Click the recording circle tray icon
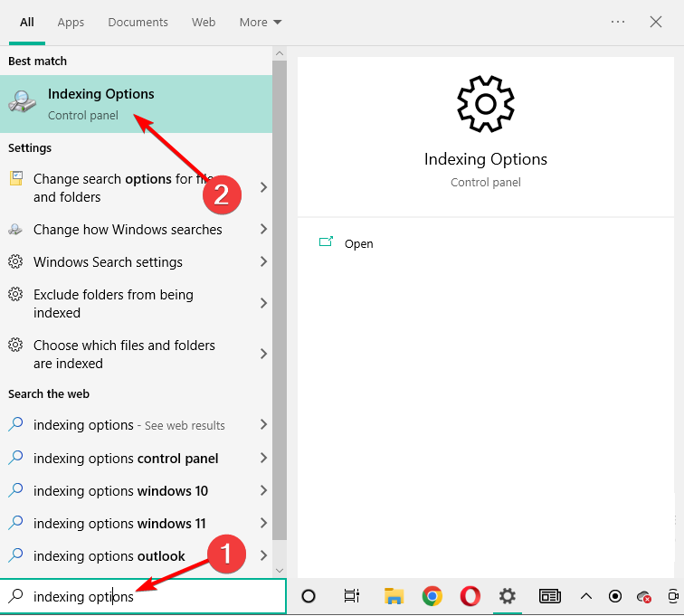The width and height of the screenshot is (684, 616). click(x=615, y=596)
